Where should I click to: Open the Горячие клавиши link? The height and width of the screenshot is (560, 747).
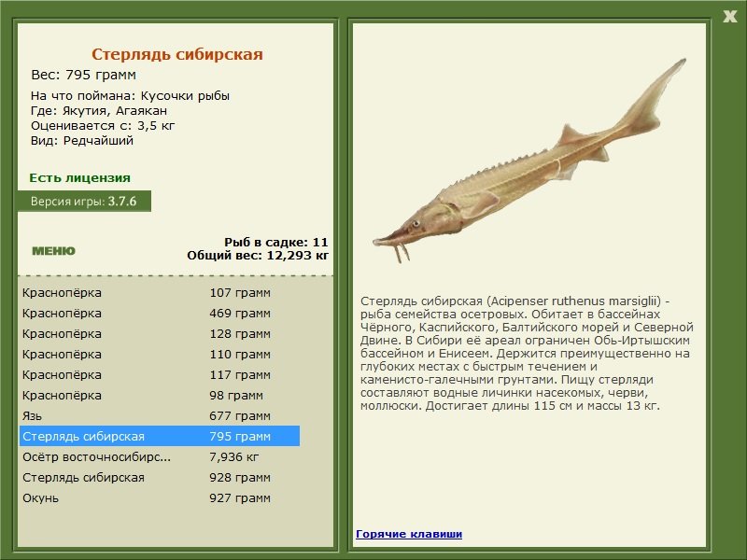pyautogui.click(x=408, y=534)
